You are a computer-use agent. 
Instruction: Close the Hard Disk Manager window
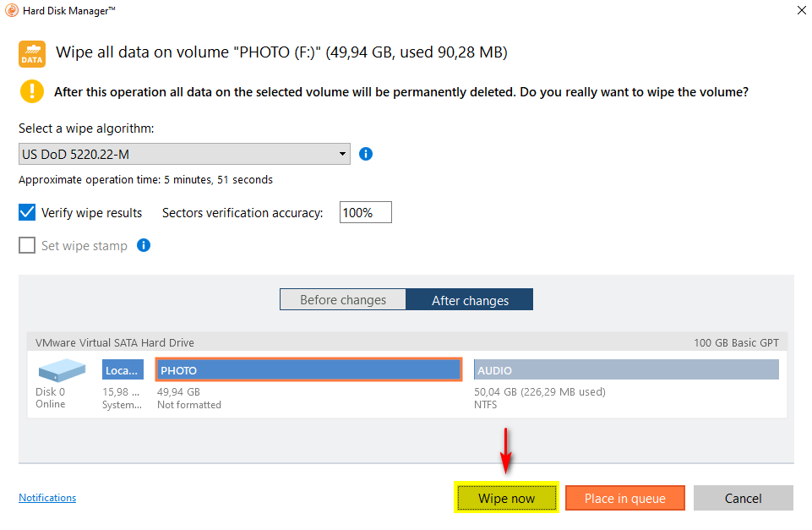[x=800, y=10]
